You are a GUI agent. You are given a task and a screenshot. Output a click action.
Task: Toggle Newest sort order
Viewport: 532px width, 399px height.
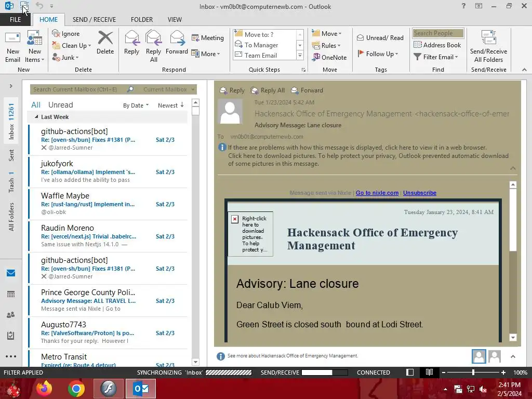pos(170,105)
